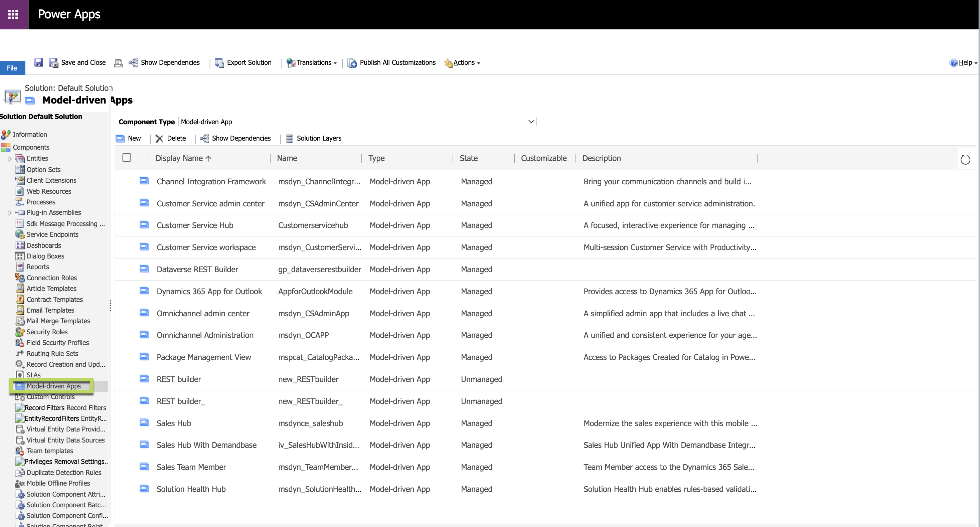Image resolution: width=980 pixels, height=527 pixels.
Task: Expand the Entities tree node arrow
Action: pyautogui.click(x=10, y=159)
